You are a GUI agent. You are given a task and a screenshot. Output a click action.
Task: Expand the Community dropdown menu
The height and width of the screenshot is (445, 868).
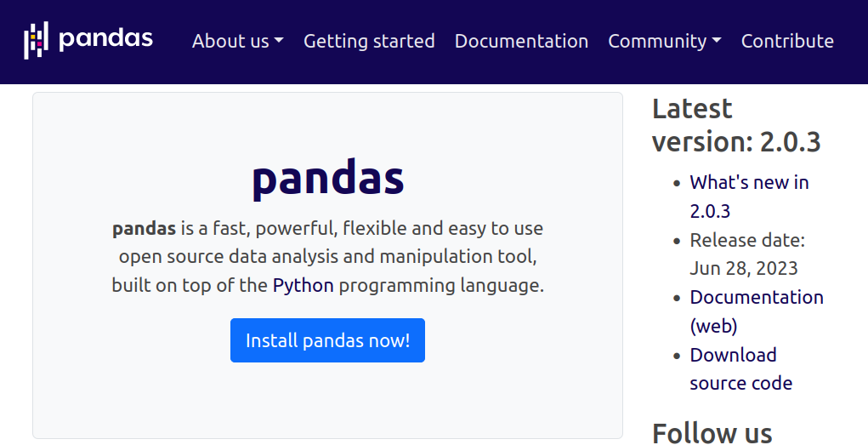click(x=664, y=41)
